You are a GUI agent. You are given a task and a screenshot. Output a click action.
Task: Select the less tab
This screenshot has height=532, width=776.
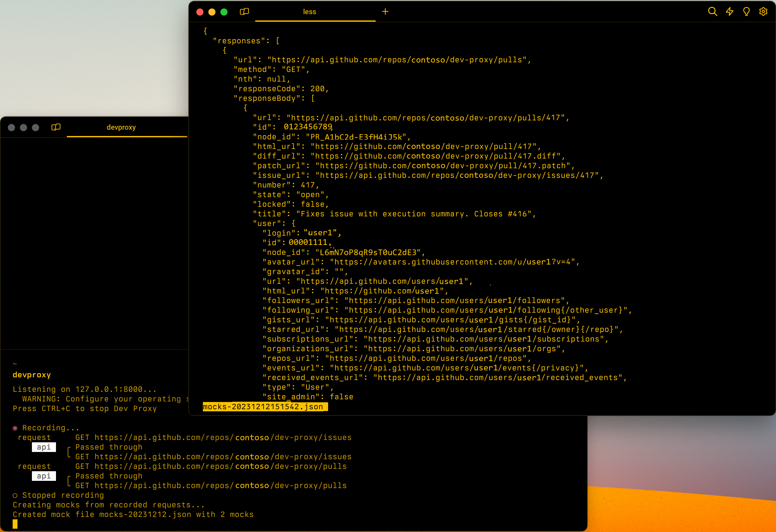pos(309,12)
